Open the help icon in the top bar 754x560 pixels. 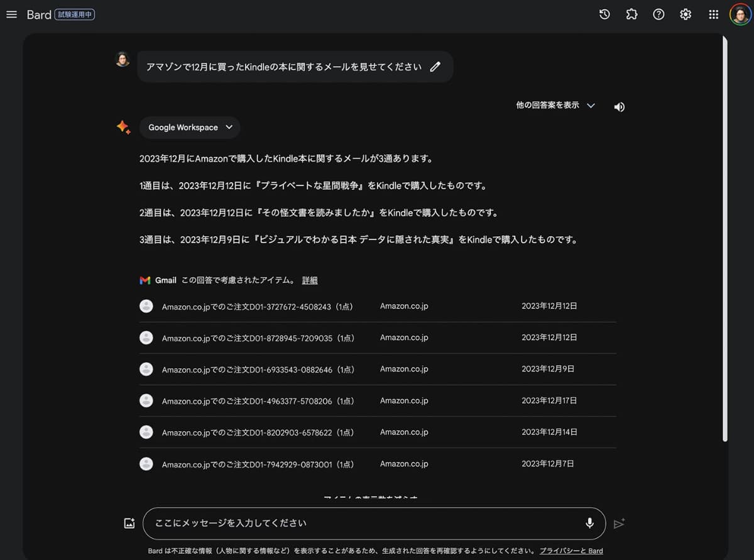(x=658, y=14)
